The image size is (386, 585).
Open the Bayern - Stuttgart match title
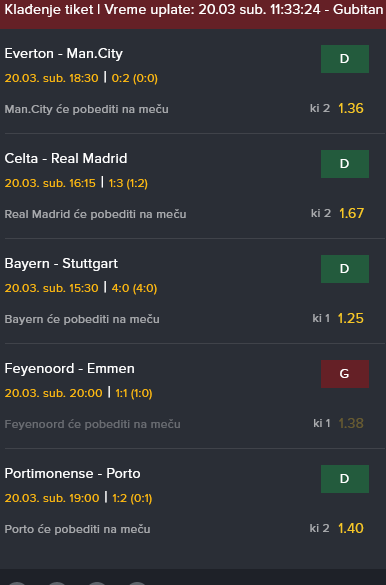[x=61, y=263]
